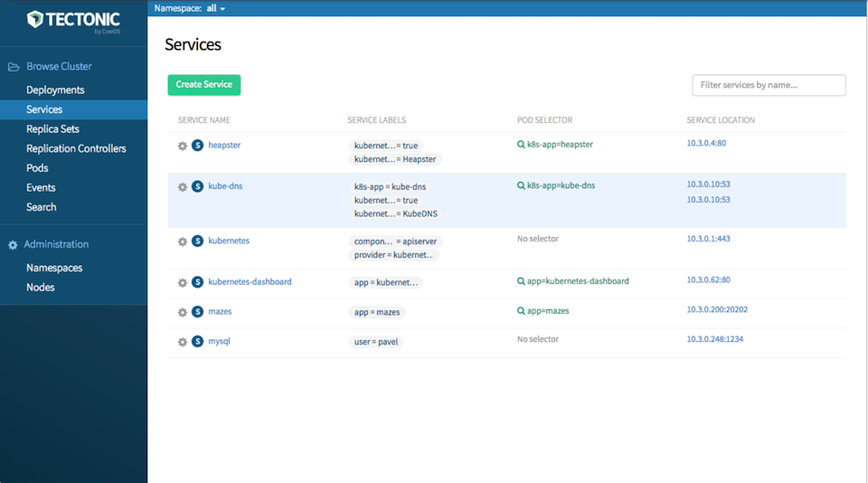Image resolution: width=868 pixels, height=483 pixels.
Task: Open the gear menu for kube-dns
Action: (182, 187)
